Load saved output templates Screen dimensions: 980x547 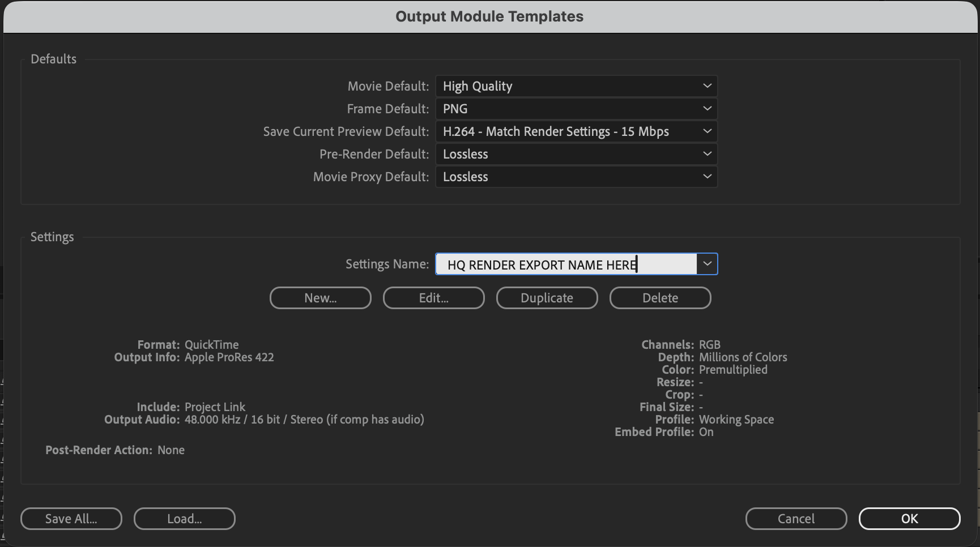(x=184, y=518)
